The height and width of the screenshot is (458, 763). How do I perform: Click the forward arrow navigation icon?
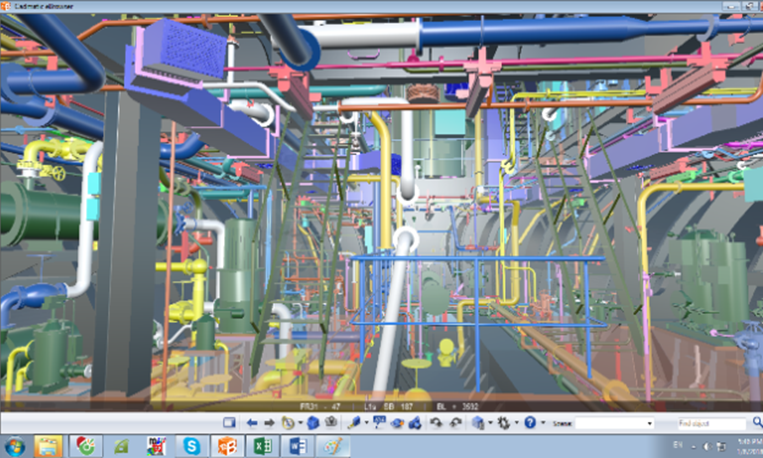point(269,423)
